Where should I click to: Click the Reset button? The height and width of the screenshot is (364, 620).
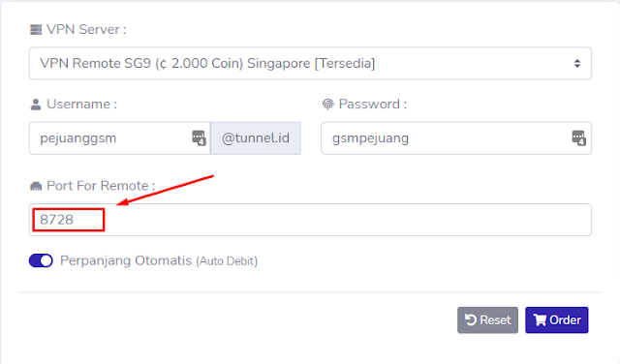(x=487, y=319)
